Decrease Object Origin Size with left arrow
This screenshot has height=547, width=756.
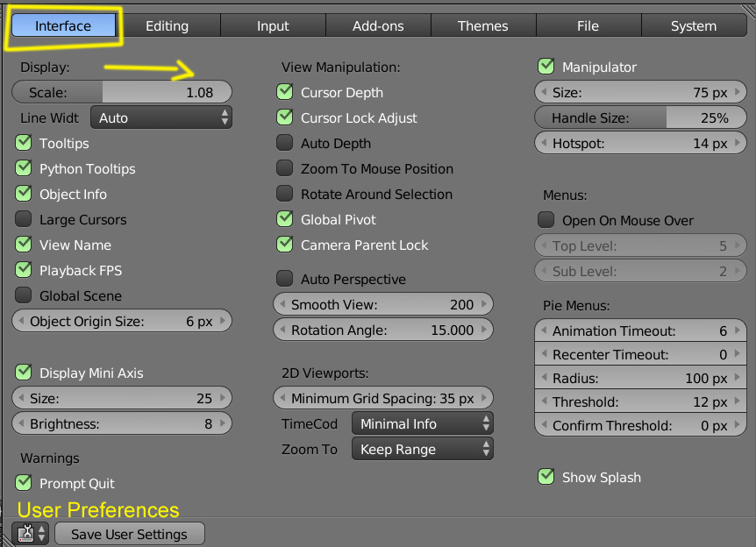(20, 322)
